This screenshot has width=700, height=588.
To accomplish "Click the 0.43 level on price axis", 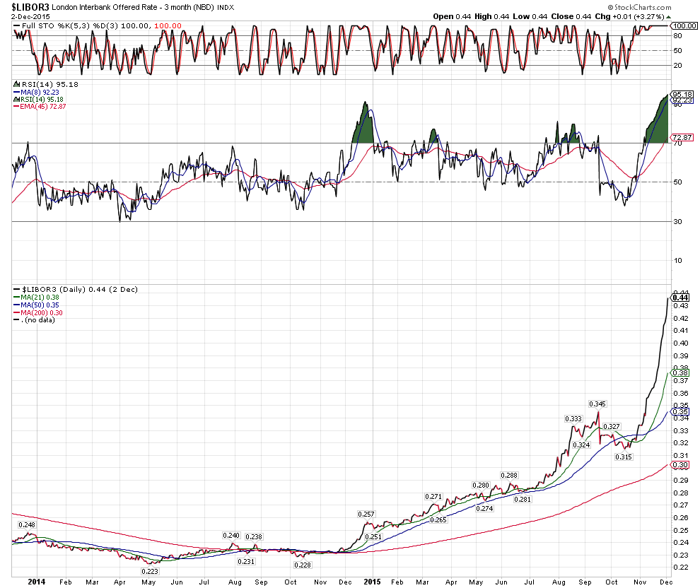I will click(x=681, y=306).
